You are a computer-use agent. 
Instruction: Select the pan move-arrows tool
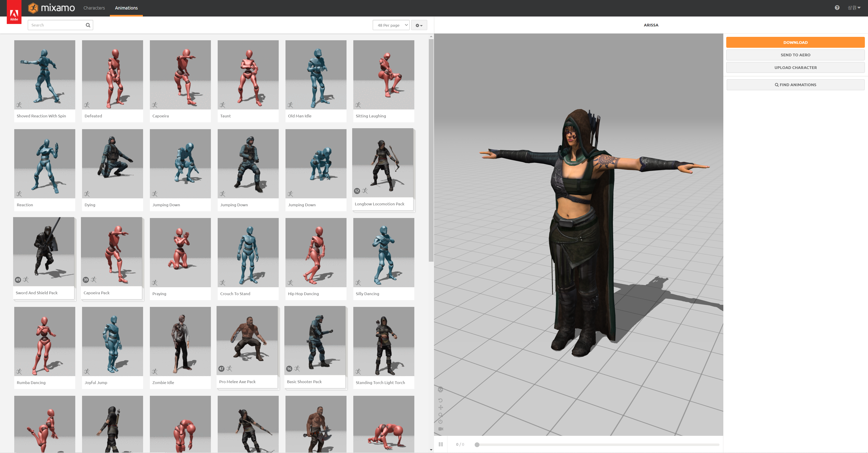point(440,408)
